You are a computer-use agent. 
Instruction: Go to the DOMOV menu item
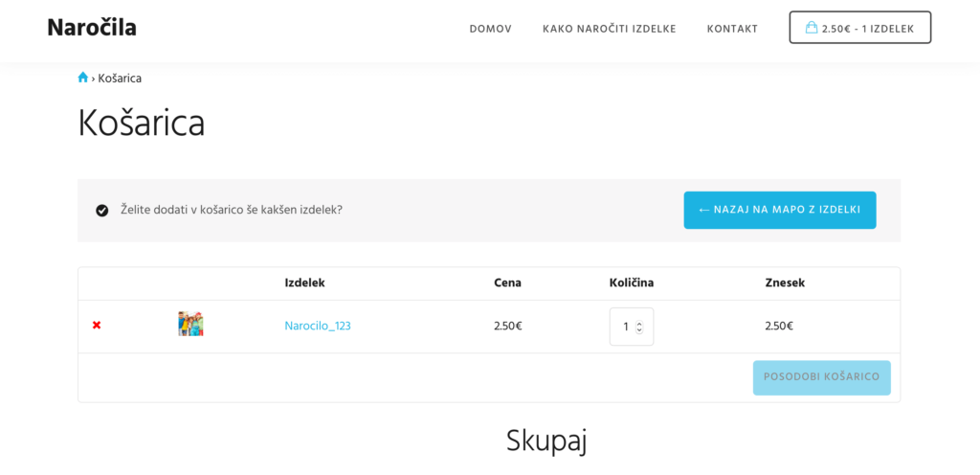tap(490, 29)
